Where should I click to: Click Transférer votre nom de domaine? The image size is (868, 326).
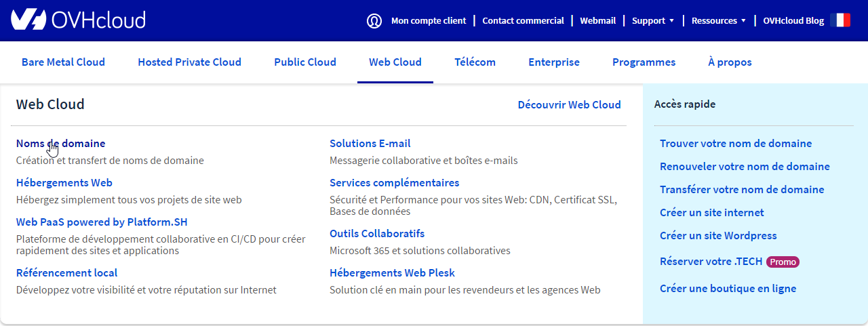(742, 190)
